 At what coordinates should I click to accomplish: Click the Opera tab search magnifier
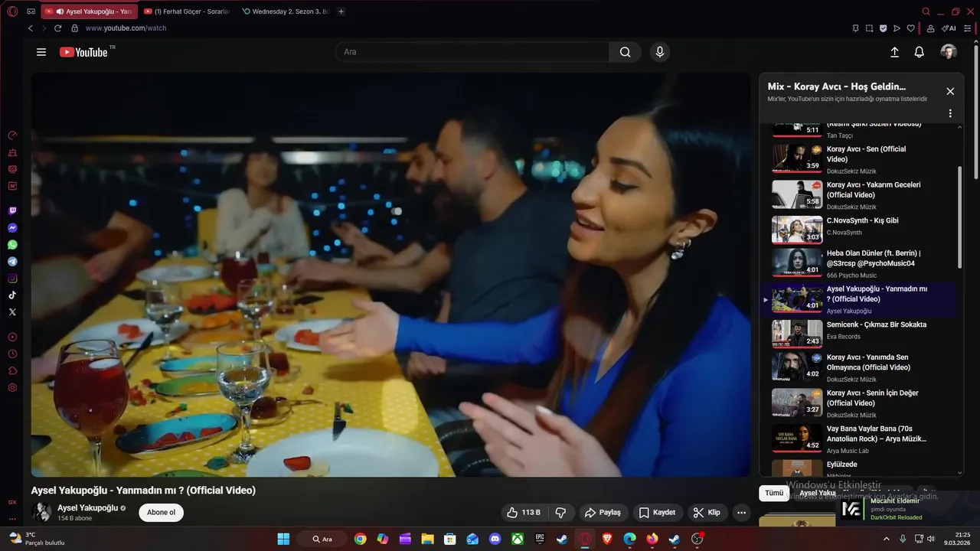coord(926,11)
